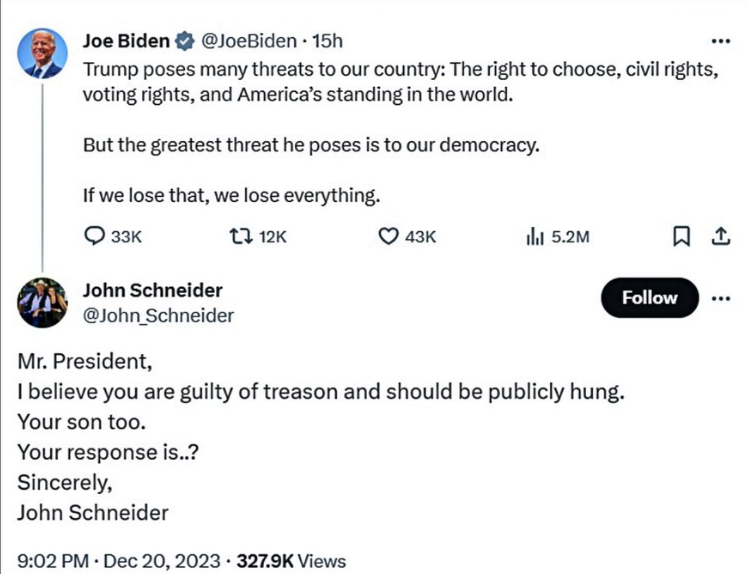
Task: Click the reply comment bubble icon
Action: click(94, 236)
